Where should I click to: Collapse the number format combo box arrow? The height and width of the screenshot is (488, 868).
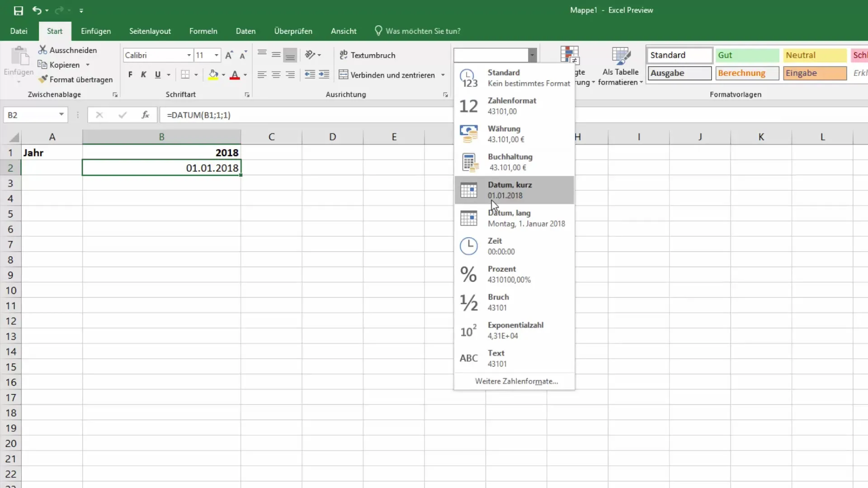tap(532, 55)
